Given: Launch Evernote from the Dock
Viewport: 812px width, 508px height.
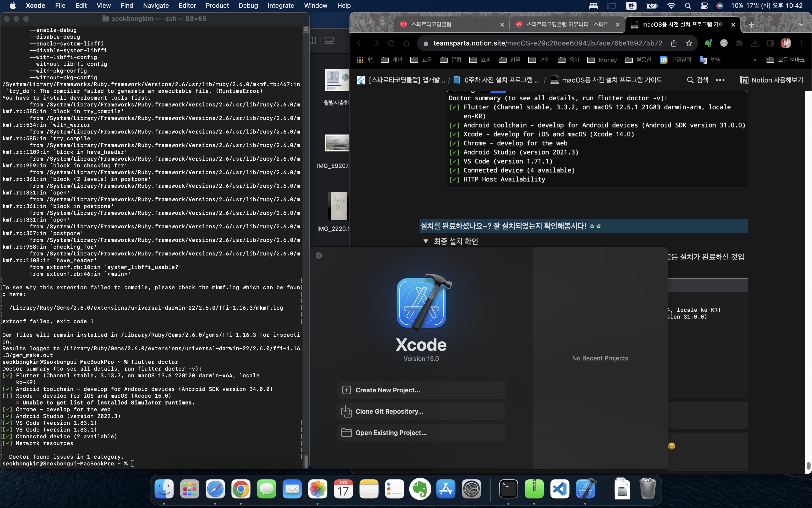Looking at the screenshot, I should point(420,489).
